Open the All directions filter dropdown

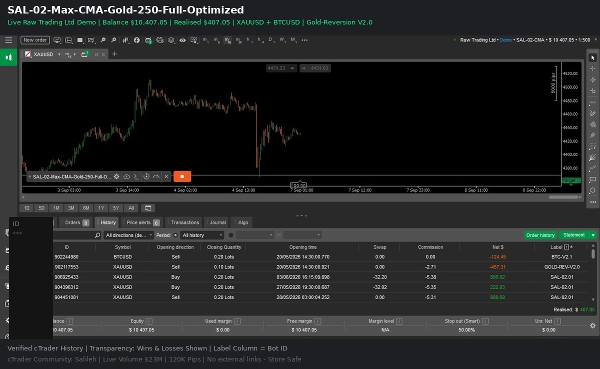pyautogui.click(x=129, y=235)
